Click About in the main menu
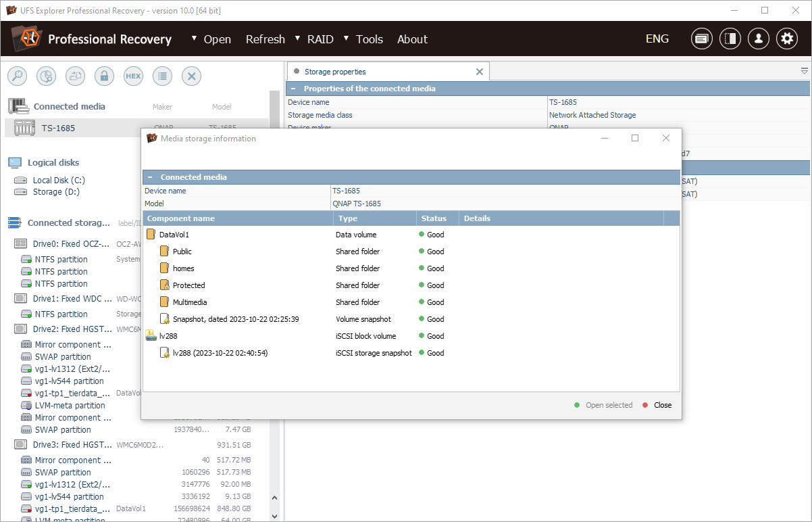The height and width of the screenshot is (522, 812). point(412,39)
